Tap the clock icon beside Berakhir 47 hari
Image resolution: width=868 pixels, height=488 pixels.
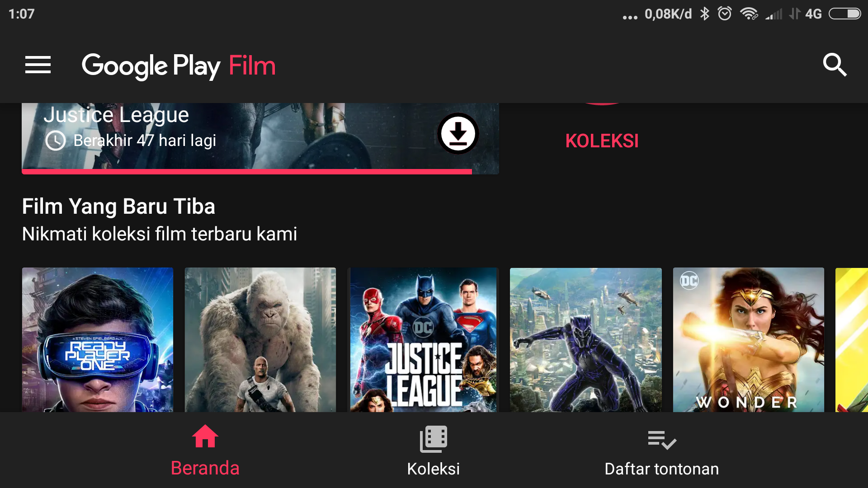tap(56, 141)
